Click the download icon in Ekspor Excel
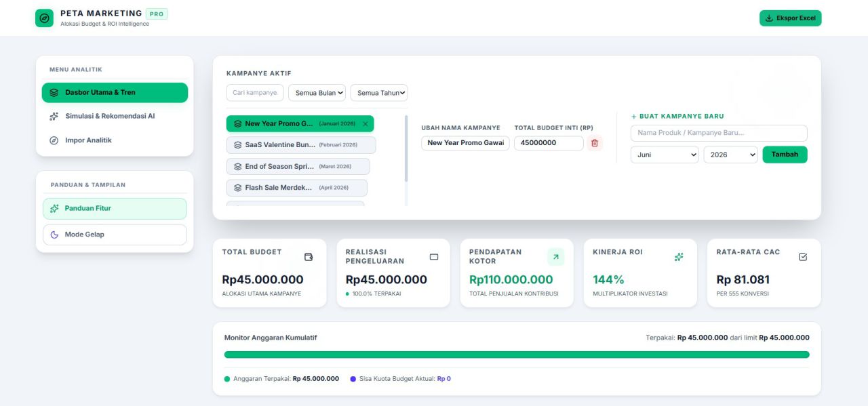Viewport: 868px width, 406px height. 769,18
